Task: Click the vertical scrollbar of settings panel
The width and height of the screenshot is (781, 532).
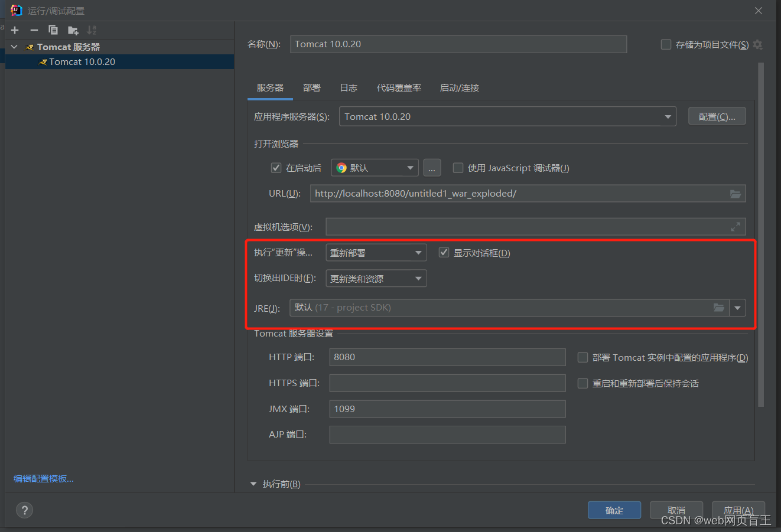Action: pos(761,235)
